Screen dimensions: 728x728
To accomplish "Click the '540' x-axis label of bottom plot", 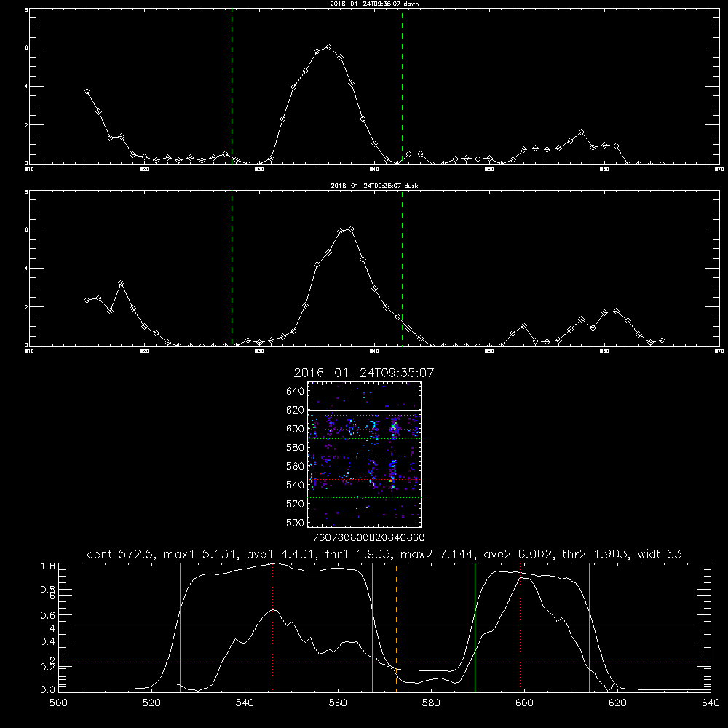I will pos(245,703).
